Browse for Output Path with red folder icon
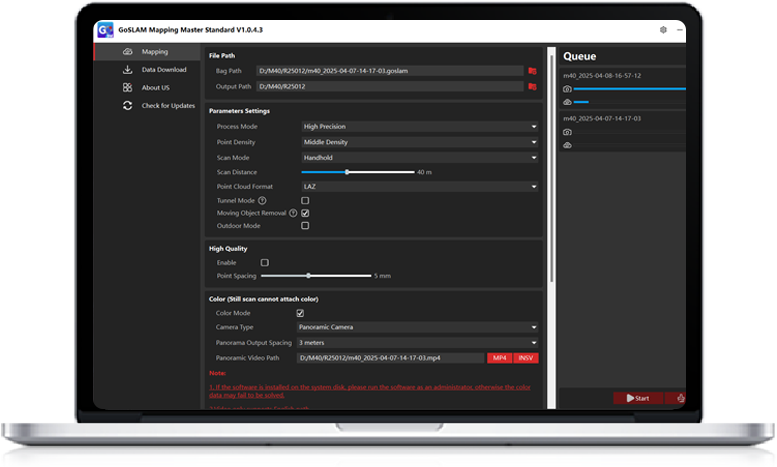Viewport: 777px width, 467px height. [x=533, y=86]
